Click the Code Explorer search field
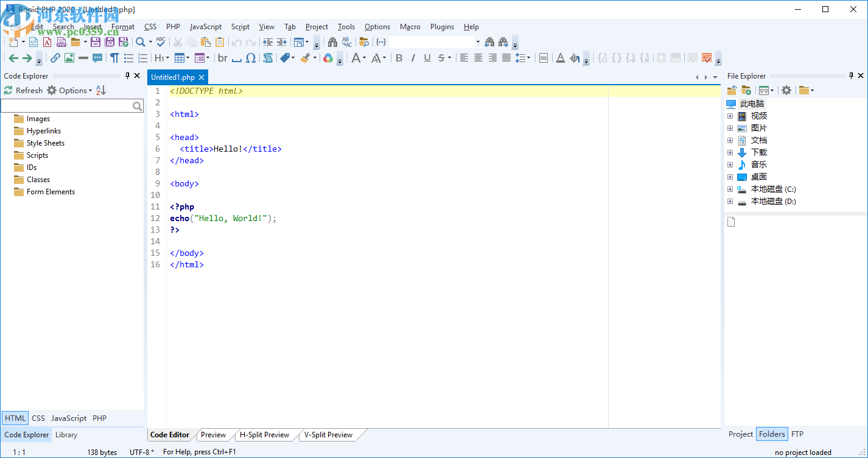This screenshot has width=868, height=458. [x=66, y=106]
